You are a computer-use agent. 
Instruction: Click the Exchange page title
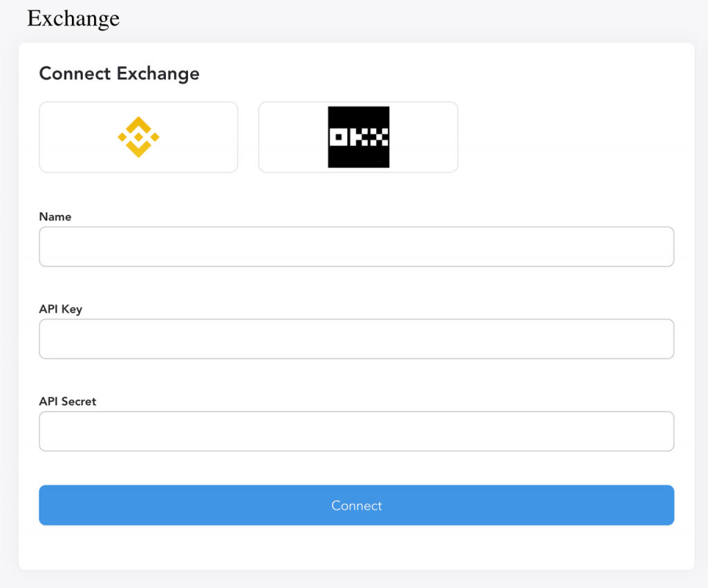(x=73, y=19)
